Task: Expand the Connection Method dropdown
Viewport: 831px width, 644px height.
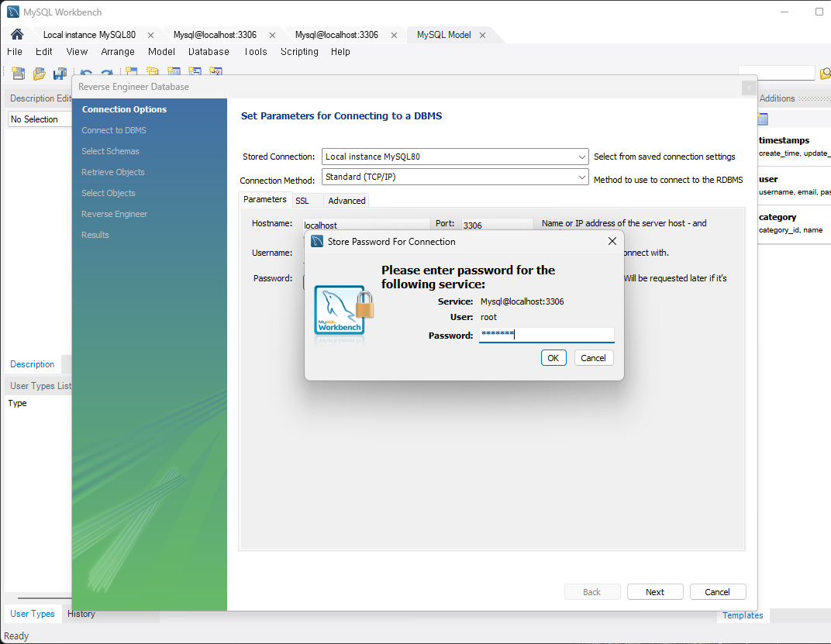Action: [x=581, y=177]
